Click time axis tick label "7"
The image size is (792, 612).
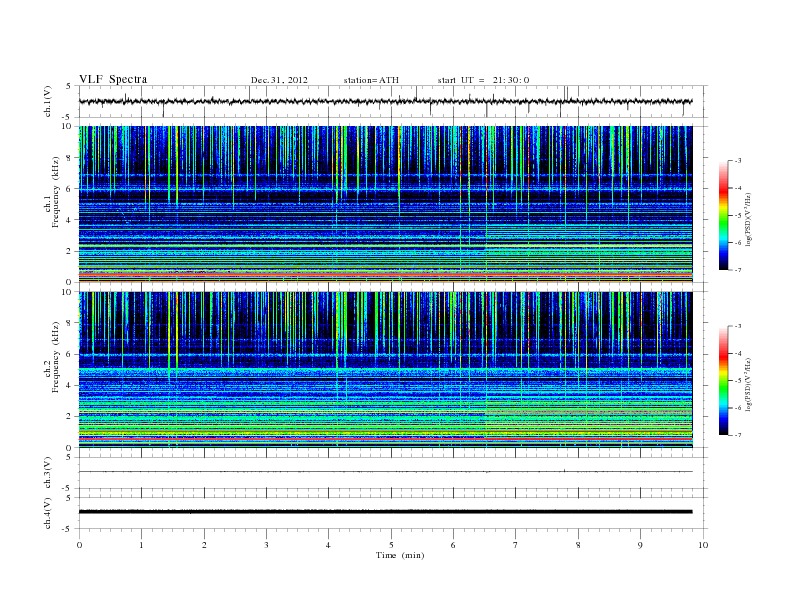[516, 545]
